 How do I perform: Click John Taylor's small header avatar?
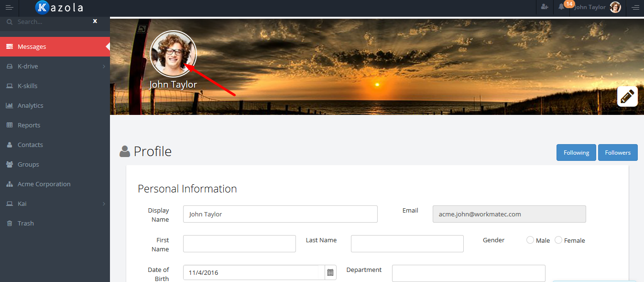615,7
